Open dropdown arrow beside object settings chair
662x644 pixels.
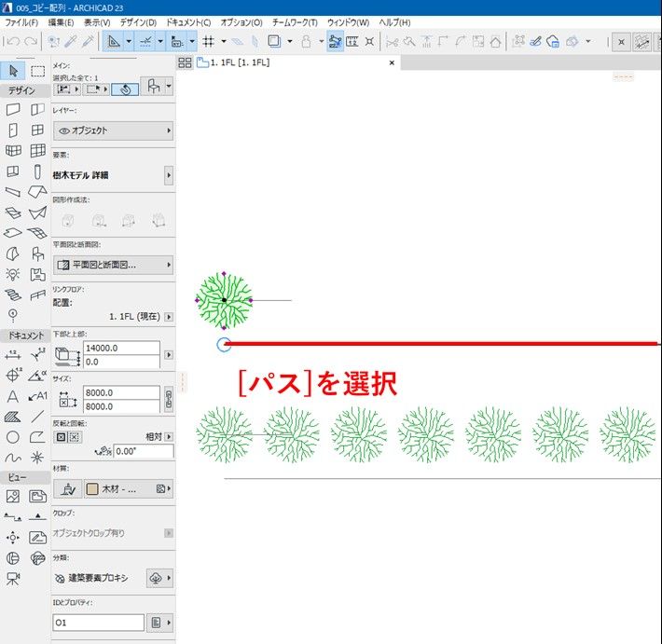(x=169, y=86)
